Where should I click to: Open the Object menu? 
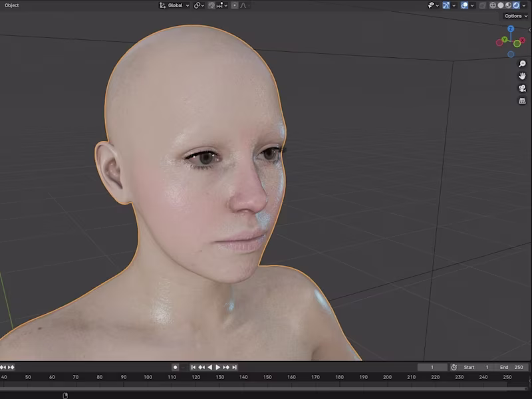pyautogui.click(x=11, y=5)
